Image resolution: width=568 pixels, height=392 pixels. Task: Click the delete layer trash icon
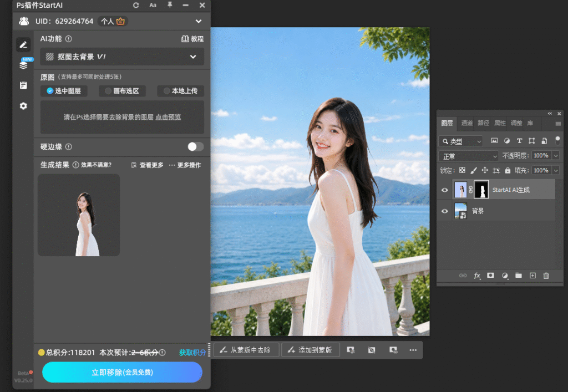pyautogui.click(x=546, y=276)
